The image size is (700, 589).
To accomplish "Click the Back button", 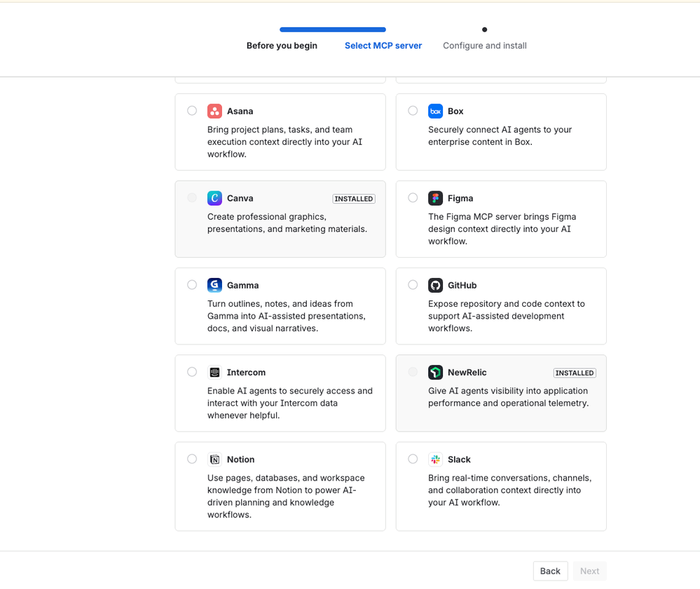I will tap(551, 571).
